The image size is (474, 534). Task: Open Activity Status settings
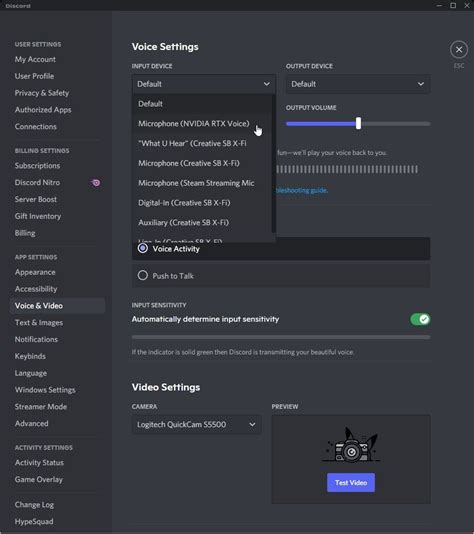[x=39, y=462]
